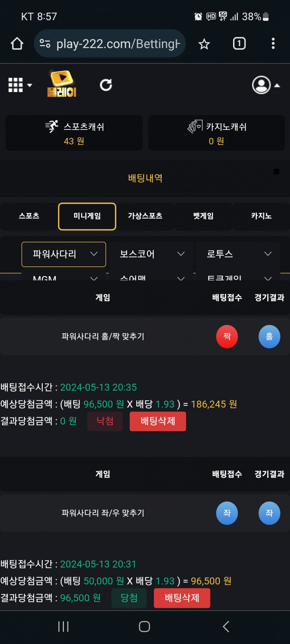Image resolution: width=290 pixels, height=644 pixels.
Task: Open the browser tab switcher
Action: click(239, 44)
